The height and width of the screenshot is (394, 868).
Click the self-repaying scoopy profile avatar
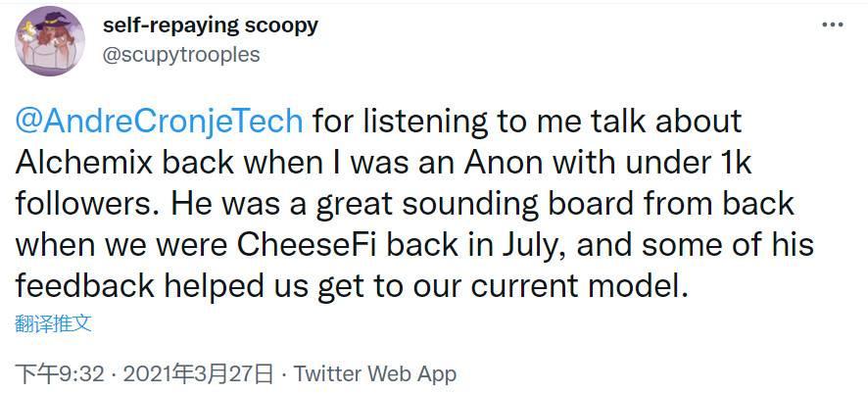[x=49, y=39]
